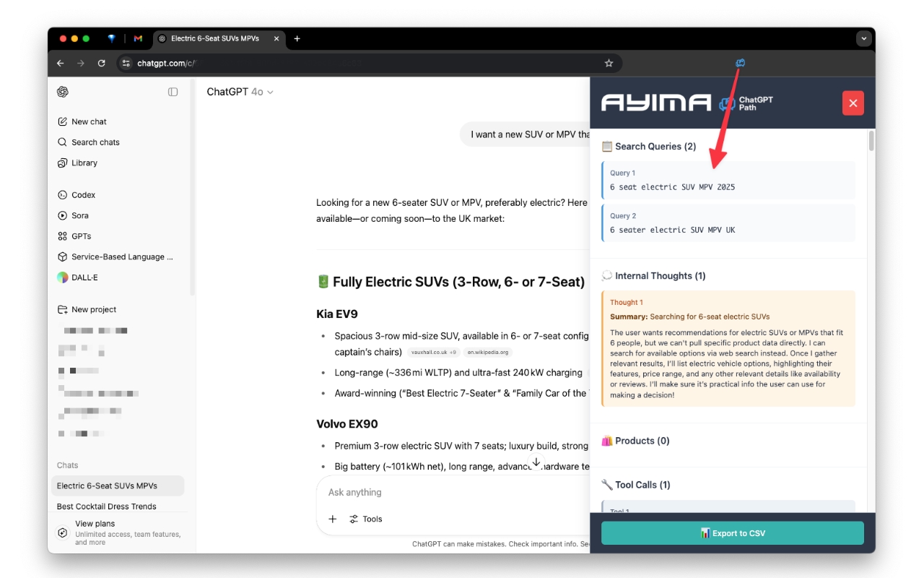Click the Products (0) heading

tap(635, 441)
